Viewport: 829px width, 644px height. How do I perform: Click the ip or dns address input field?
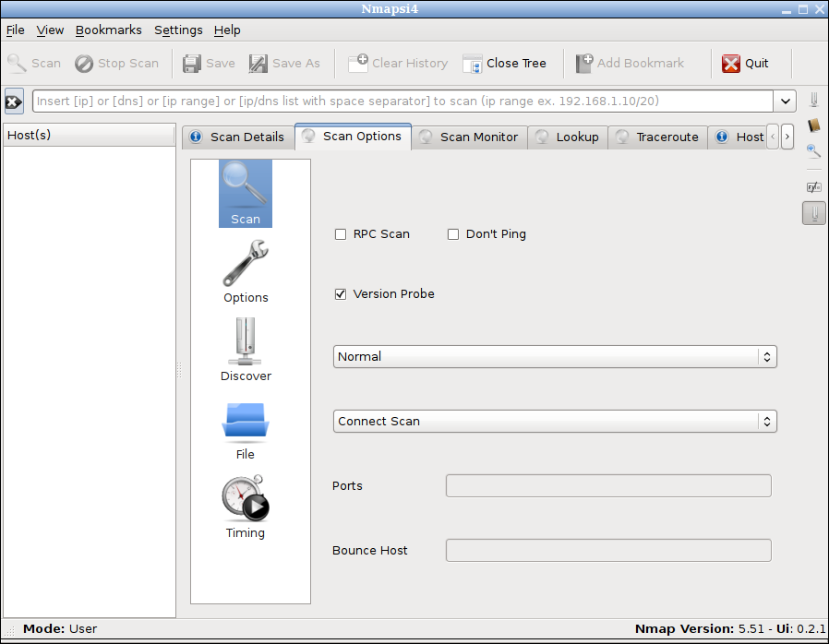(402, 101)
